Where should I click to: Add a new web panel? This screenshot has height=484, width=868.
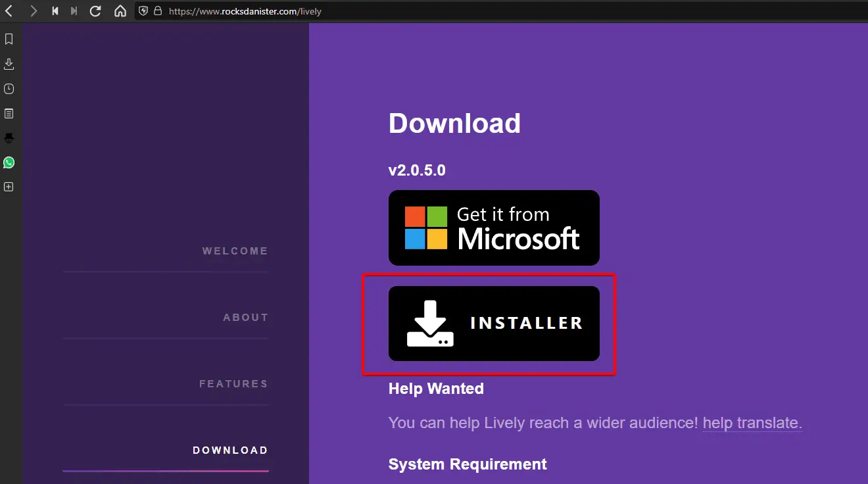pos(9,187)
